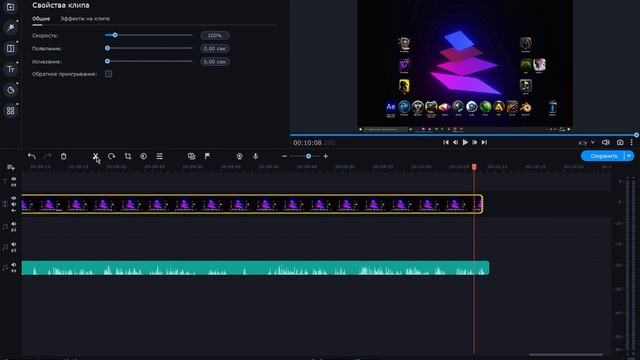Jump to the end of the project

484,142
